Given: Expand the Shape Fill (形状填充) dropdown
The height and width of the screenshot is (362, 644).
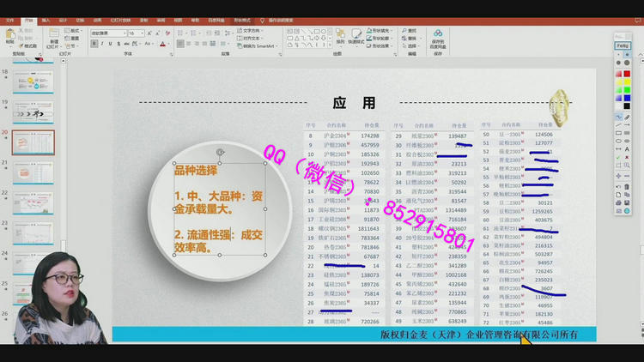Looking at the screenshot, I should (x=379, y=31).
